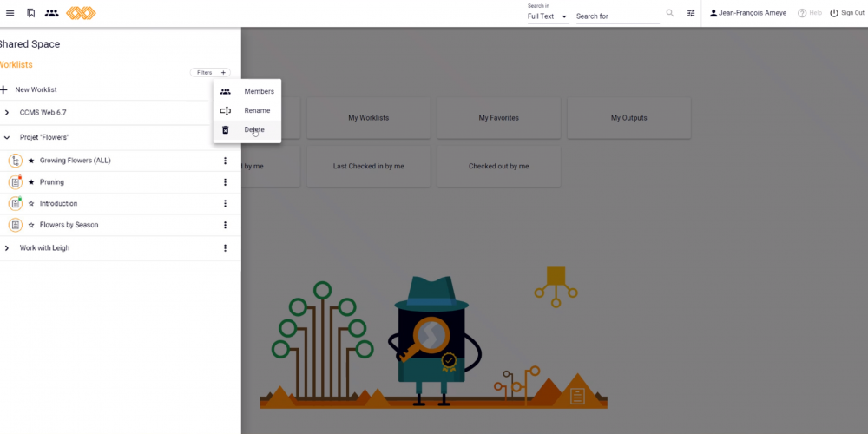Open My Outputs tile
Viewport: 868px width, 434px height.
click(x=628, y=118)
